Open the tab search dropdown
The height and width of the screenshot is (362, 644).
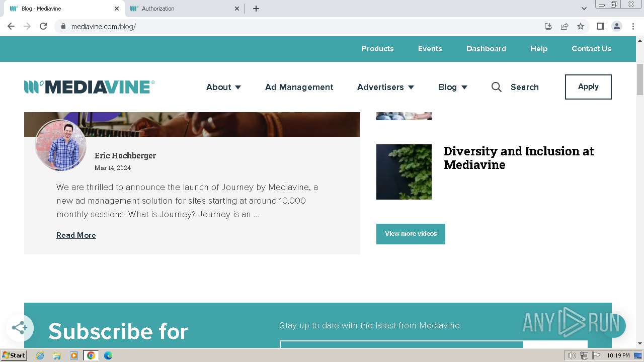[584, 9]
